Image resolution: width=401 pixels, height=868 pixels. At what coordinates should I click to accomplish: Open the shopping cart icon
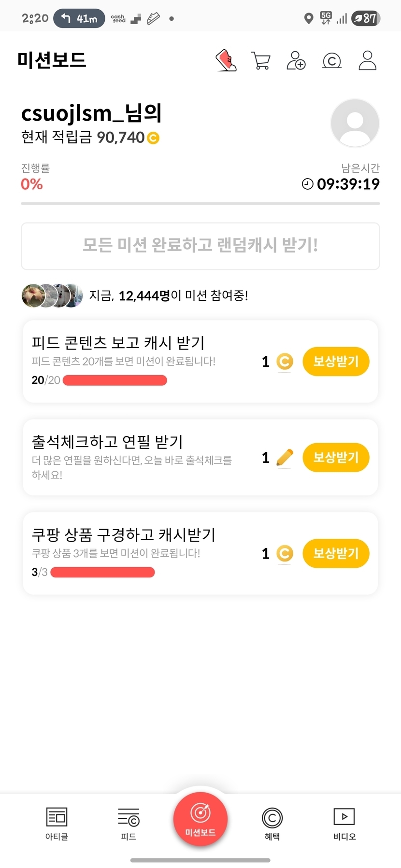pyautogui.click(x=261, y=61)
